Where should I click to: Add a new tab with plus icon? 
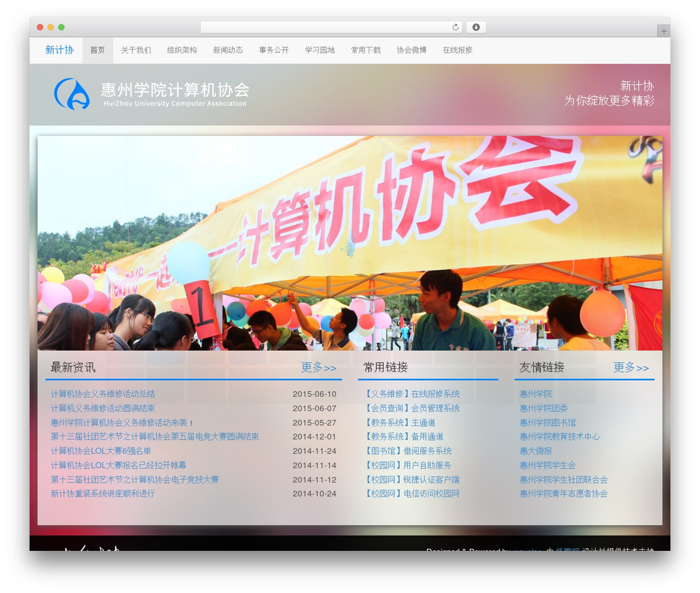coord(663,31)
